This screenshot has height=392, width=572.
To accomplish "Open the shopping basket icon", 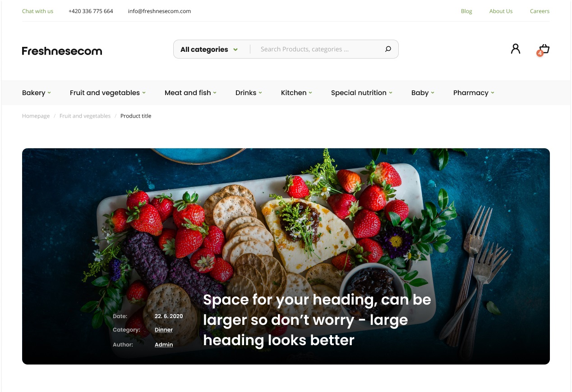I will pos(544,49).
